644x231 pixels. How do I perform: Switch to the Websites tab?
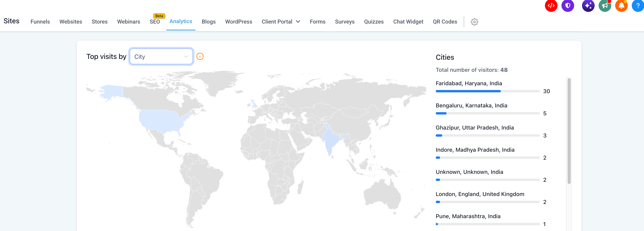pos(71,22)
